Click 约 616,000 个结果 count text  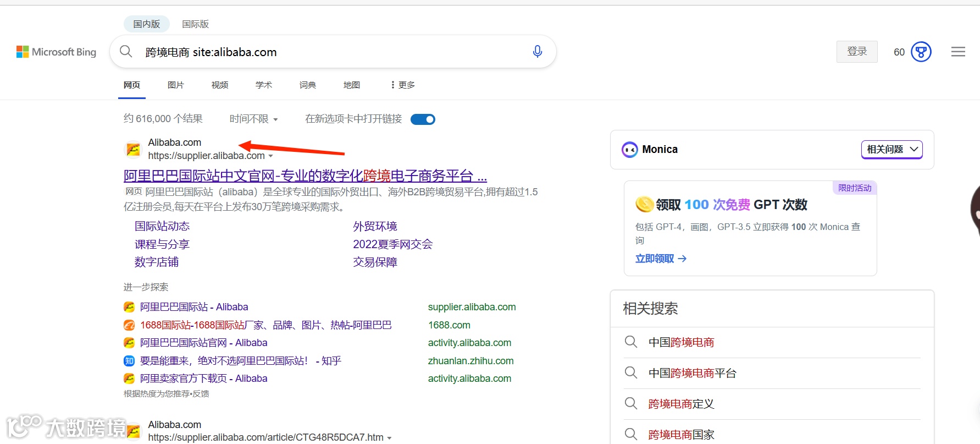(163, 119)
